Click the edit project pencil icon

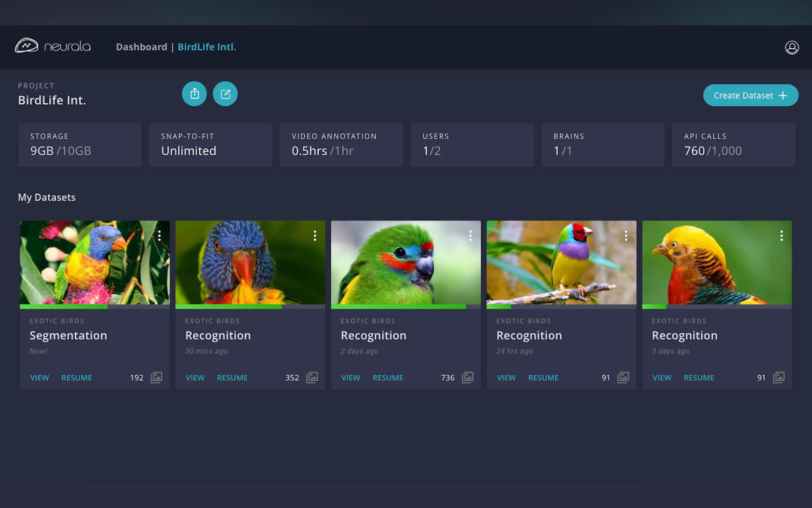point(225,94)
